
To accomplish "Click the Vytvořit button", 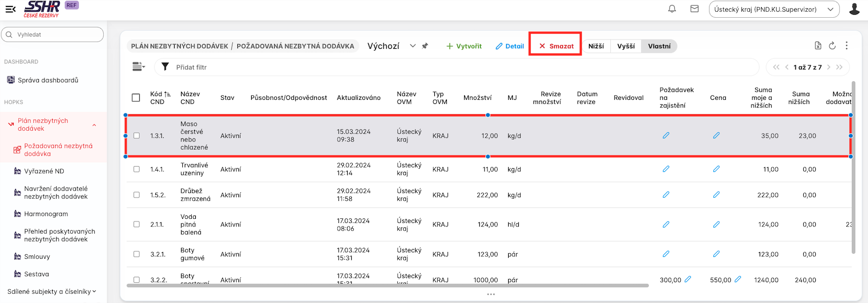I will [x=464, y=46].
